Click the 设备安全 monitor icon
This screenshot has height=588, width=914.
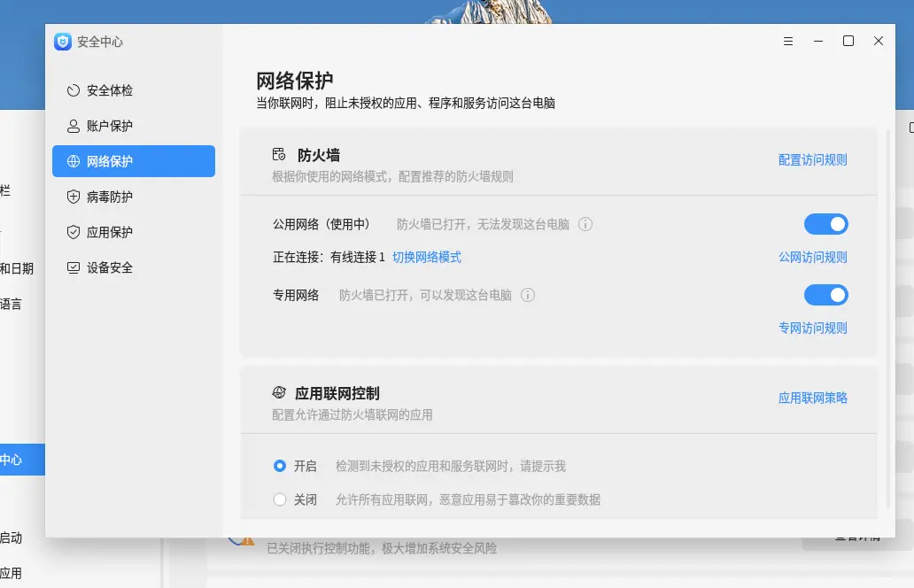coord(73,267)
